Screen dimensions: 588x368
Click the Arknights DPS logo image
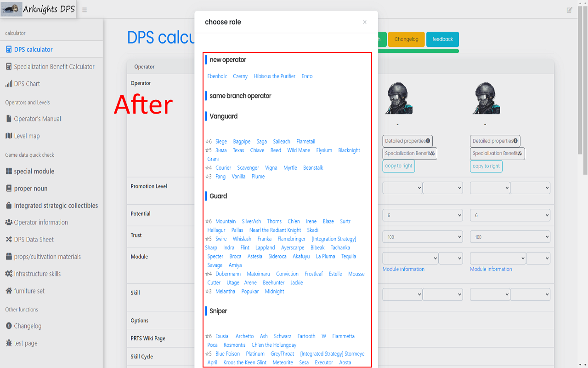click(x=11, y=9)
